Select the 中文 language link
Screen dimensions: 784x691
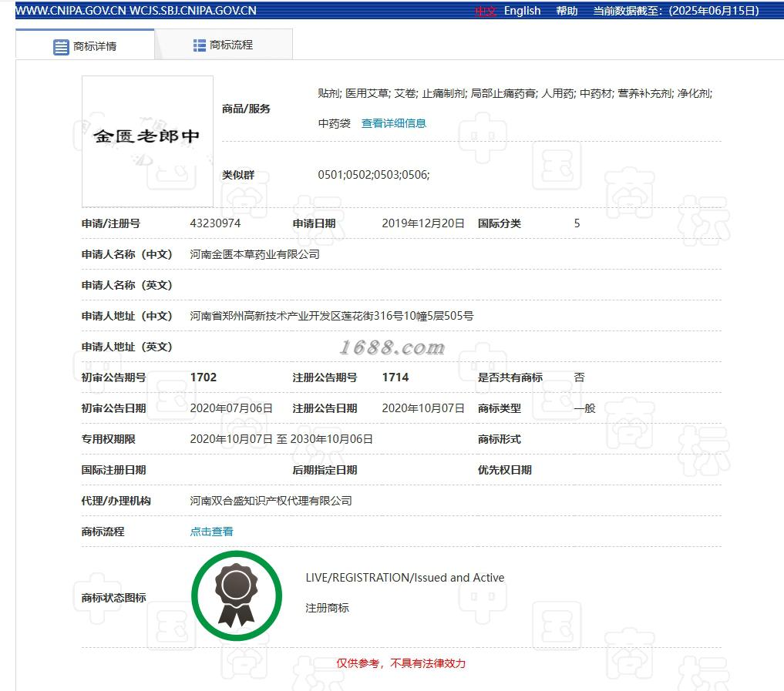point(485,11)
